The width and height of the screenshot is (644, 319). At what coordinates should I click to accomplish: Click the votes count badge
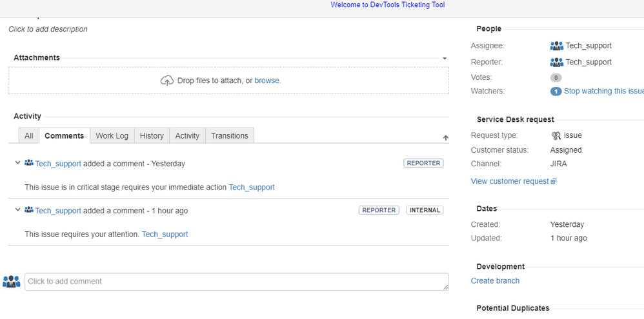click(556, 77)
